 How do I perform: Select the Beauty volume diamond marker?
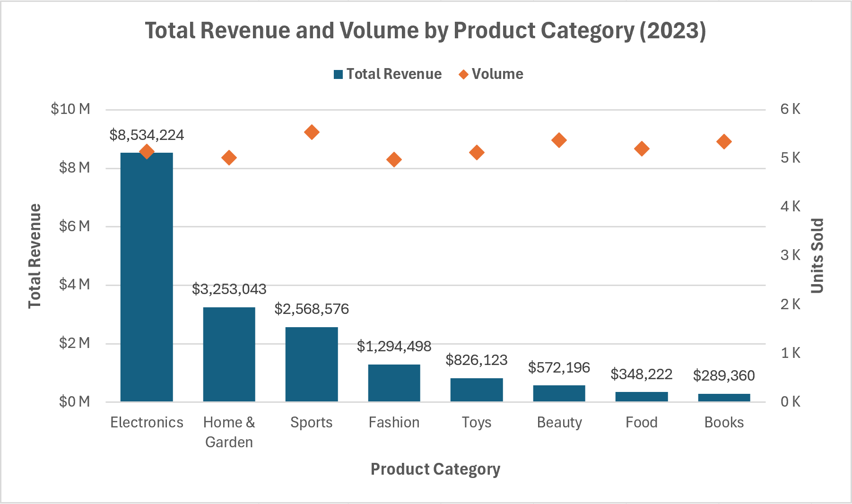point(559,140)
